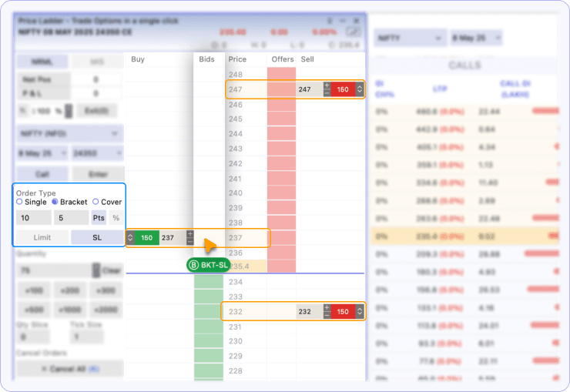Edit the stop-loss field showing 5

(x=71, y=218)
